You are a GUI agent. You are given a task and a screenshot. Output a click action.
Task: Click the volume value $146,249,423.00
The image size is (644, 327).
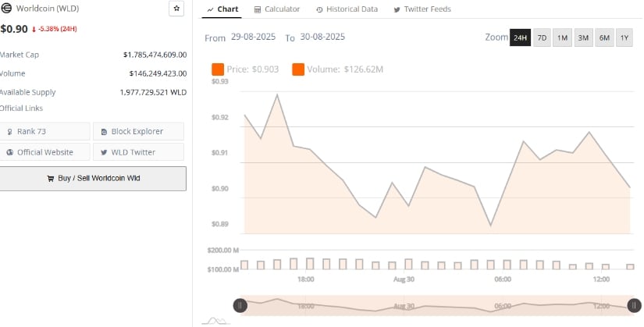[x=158, y=73]
